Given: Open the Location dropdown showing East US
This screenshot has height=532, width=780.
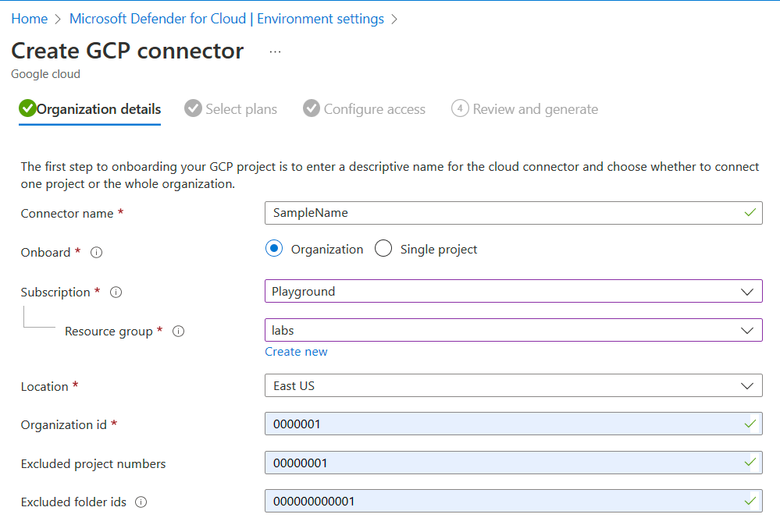Looking at the screenshot, I should tap(514, 386).
